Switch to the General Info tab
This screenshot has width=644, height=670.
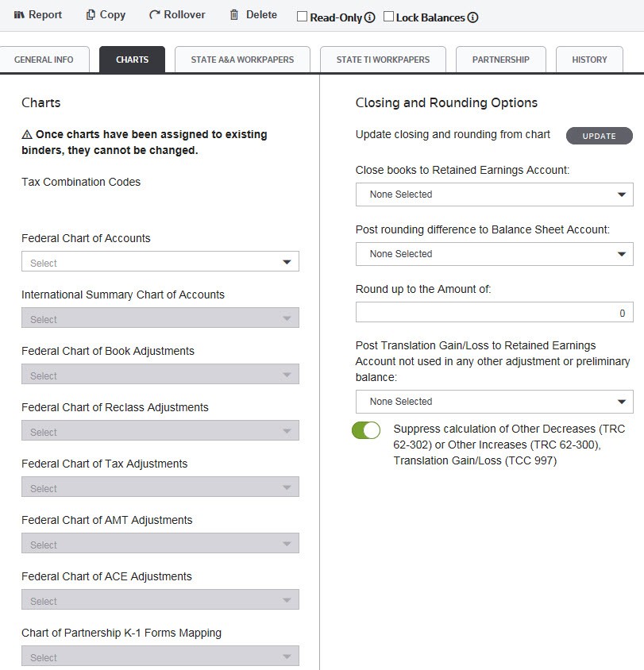point(44,60)
